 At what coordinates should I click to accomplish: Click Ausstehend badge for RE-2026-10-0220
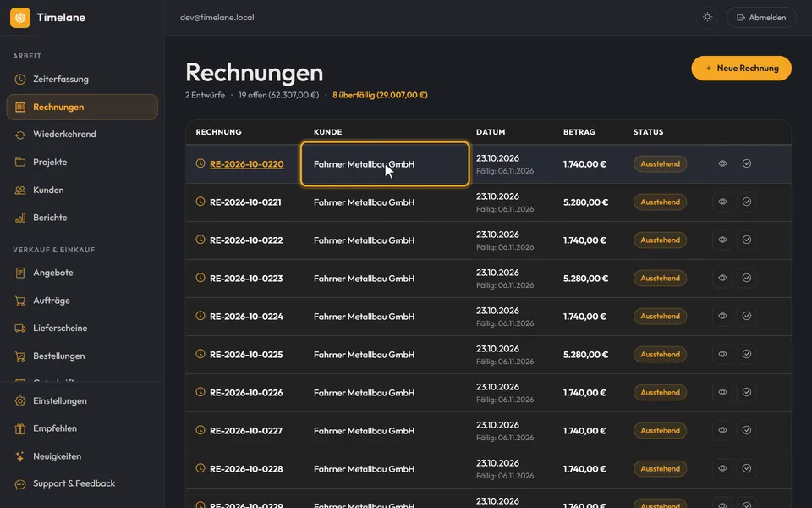pos(661,163)
